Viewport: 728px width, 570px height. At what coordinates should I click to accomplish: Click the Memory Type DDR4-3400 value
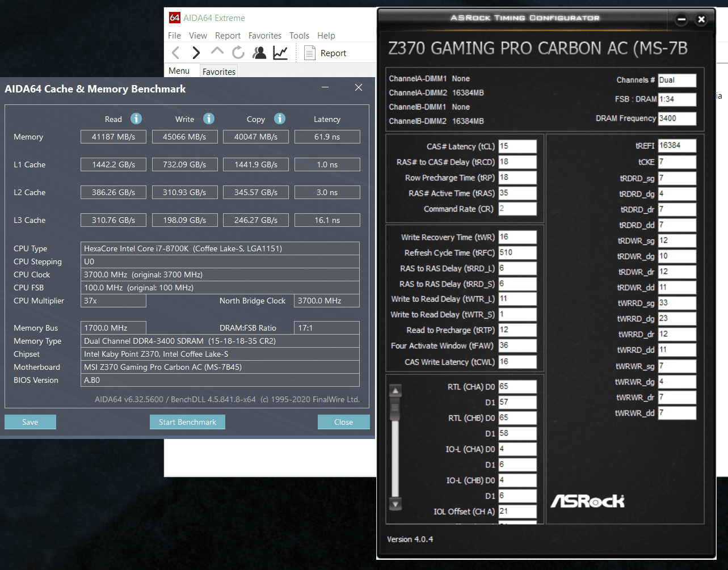coord(220,341)
